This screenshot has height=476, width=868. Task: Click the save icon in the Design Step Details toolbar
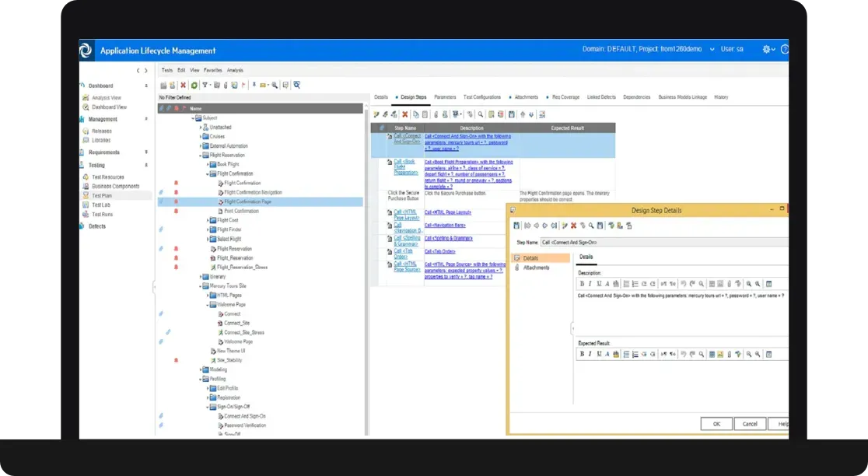tap(516, 226)
